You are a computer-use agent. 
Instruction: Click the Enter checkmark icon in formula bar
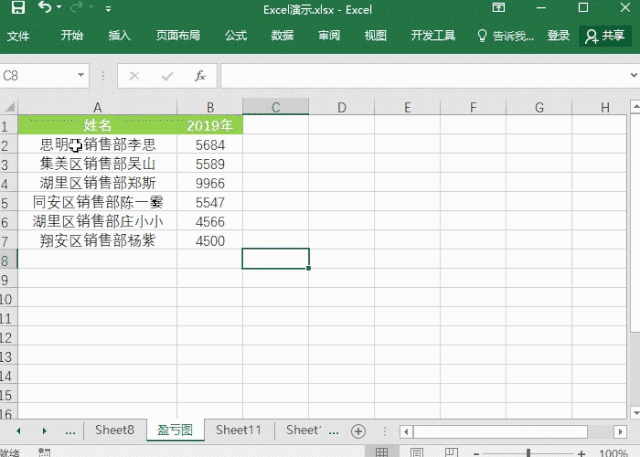(167, 76)
